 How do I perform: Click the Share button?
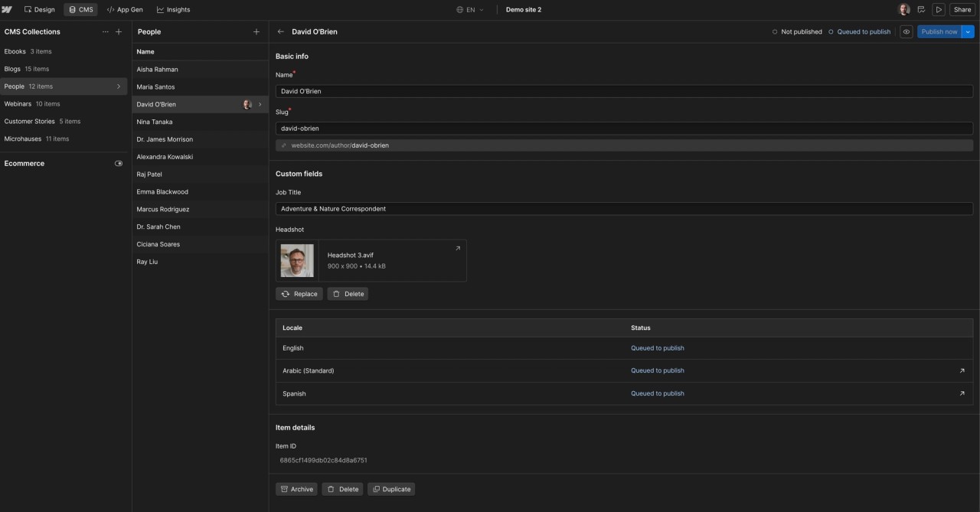[x=962, y=10]
